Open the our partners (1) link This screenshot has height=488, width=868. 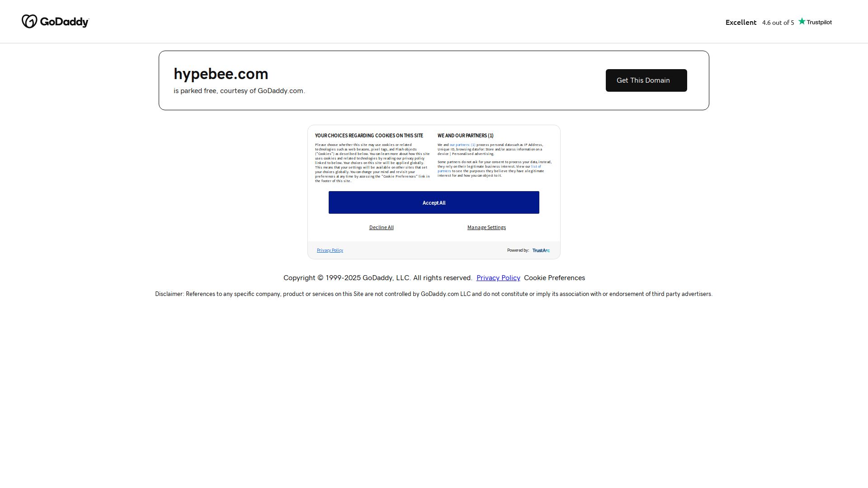pos(462,145)
